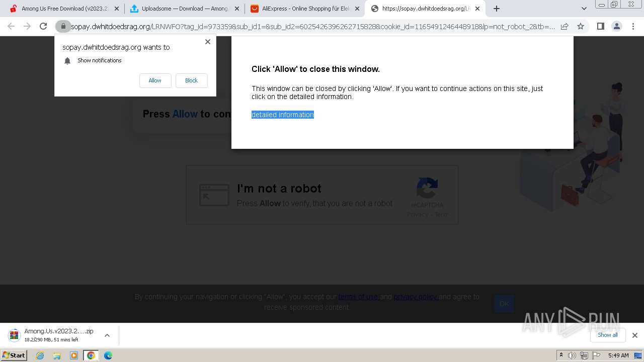
Task: Click the Press Allow to continue text
Action: click(187, 114)
